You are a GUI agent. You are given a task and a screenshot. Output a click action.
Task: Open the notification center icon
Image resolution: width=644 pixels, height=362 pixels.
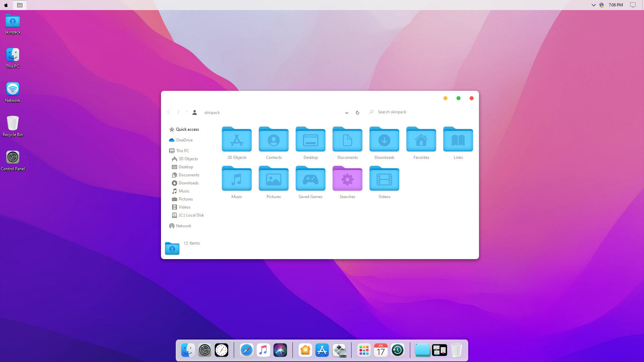point(633,5)
